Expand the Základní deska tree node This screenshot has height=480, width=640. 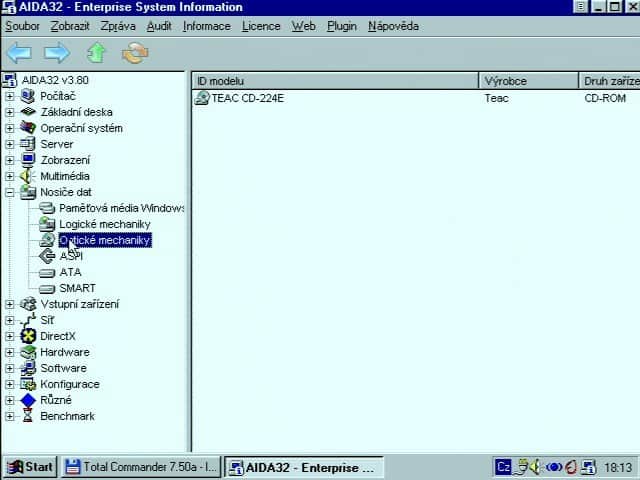pyautogui.click(x=9, y=112)
